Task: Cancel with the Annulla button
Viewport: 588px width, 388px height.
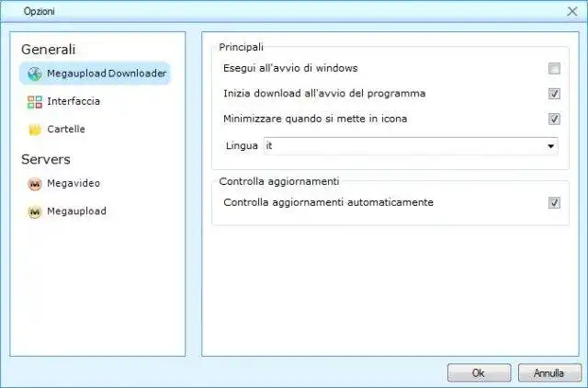Action: [549, 373]
